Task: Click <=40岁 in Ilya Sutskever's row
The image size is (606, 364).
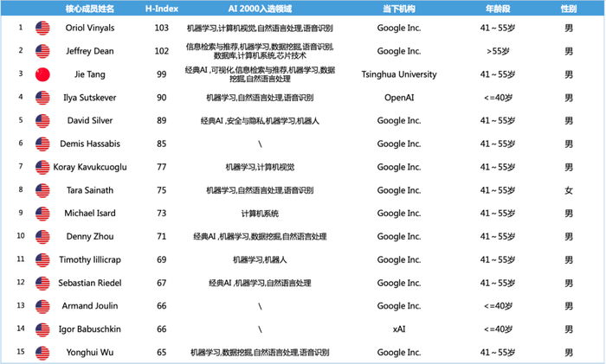Action: (x=498, y=98)
